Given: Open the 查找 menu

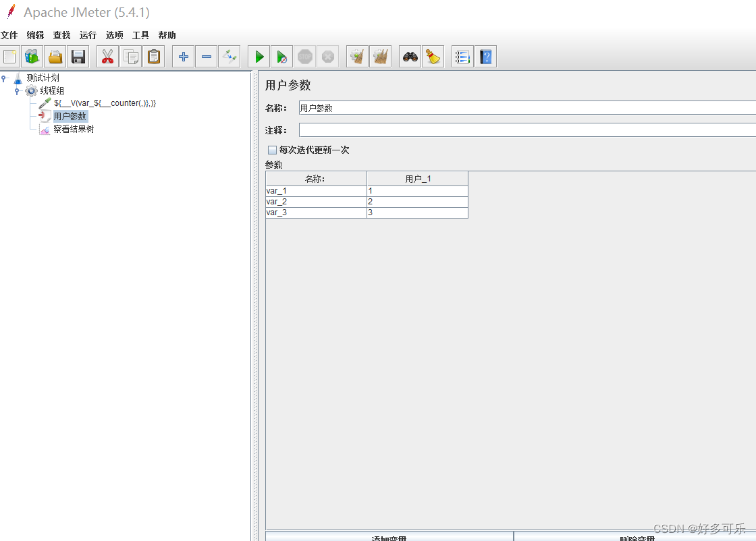Looking at the screenshot, I should coord(61,35).
